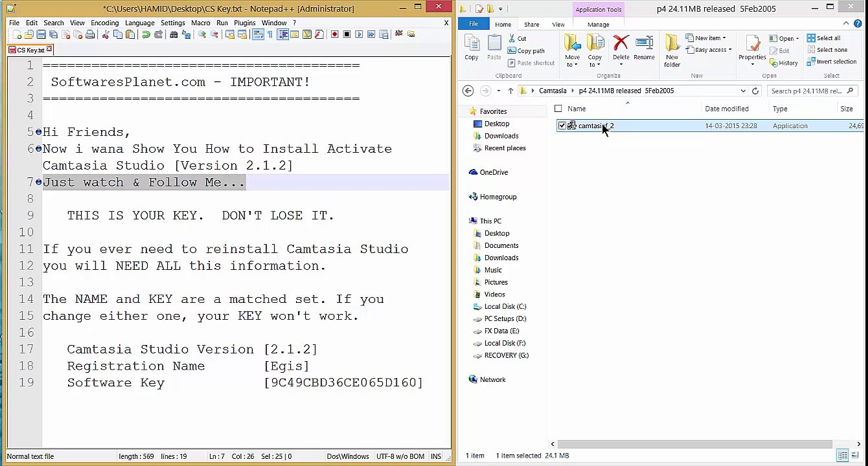
Task: Toggle the Word Wrap toolbar icon
Action: click(x=258, y=34)
